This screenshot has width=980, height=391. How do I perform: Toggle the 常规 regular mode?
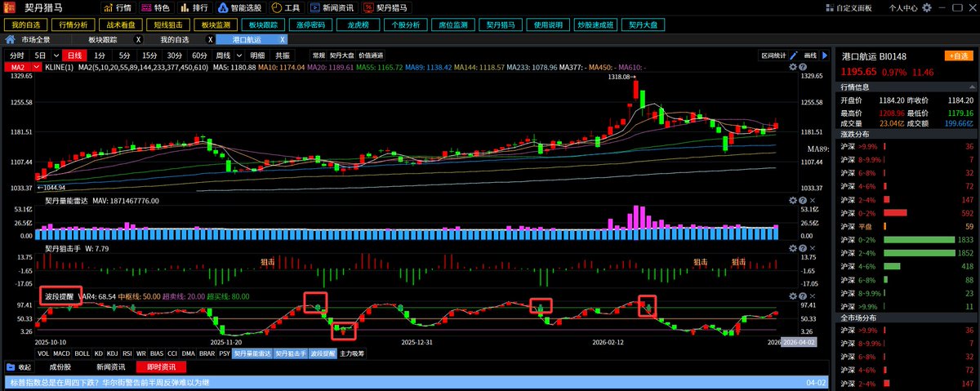pos(318,56)
